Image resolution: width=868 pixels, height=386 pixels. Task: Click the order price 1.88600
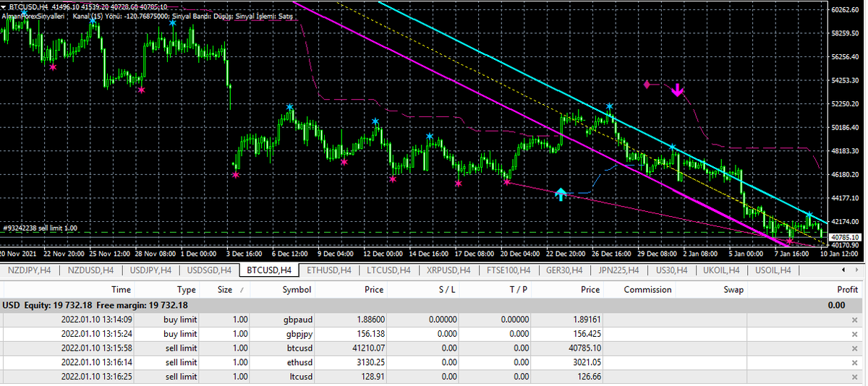370,320
